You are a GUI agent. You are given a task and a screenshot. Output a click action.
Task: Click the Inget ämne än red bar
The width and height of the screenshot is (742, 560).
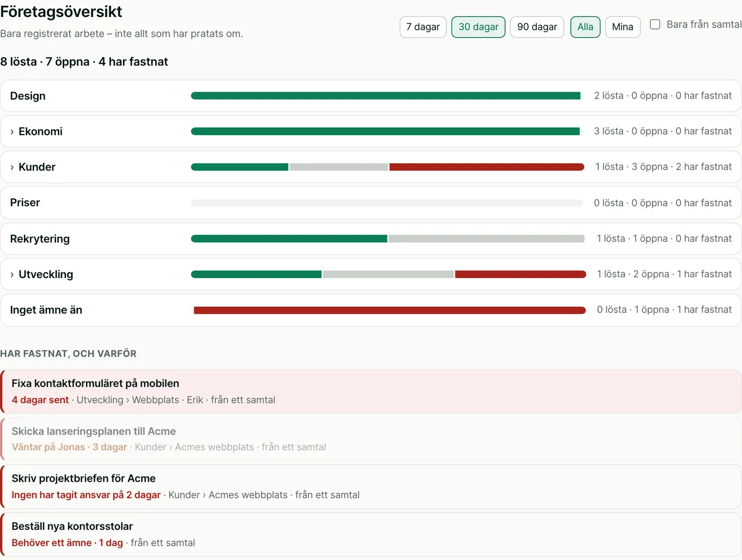pos(390,310)
